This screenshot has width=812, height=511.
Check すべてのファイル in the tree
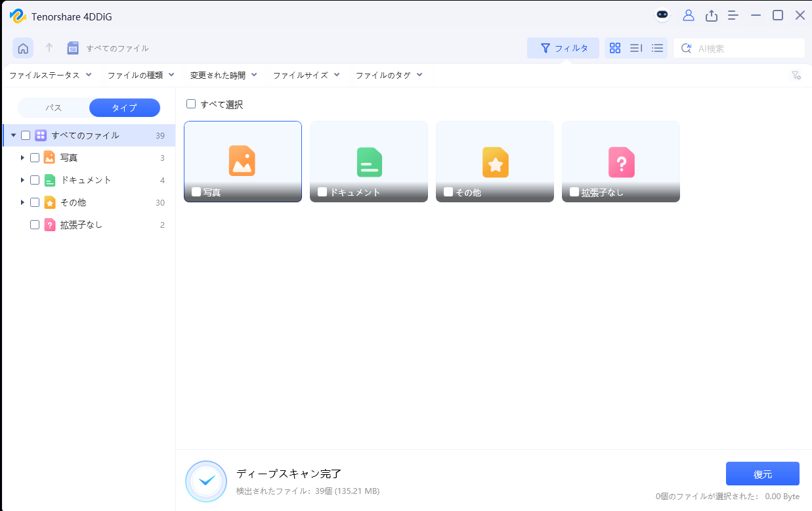(26, 135)
